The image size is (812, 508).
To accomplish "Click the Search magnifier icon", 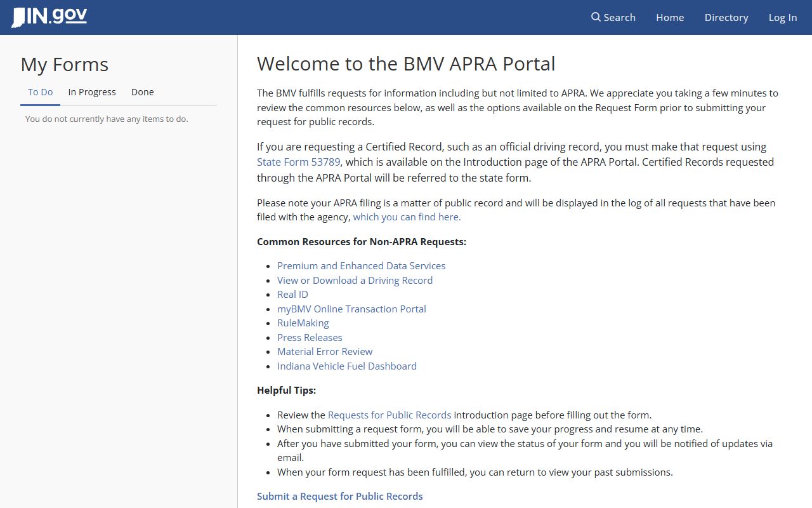I will pos(596,17).
